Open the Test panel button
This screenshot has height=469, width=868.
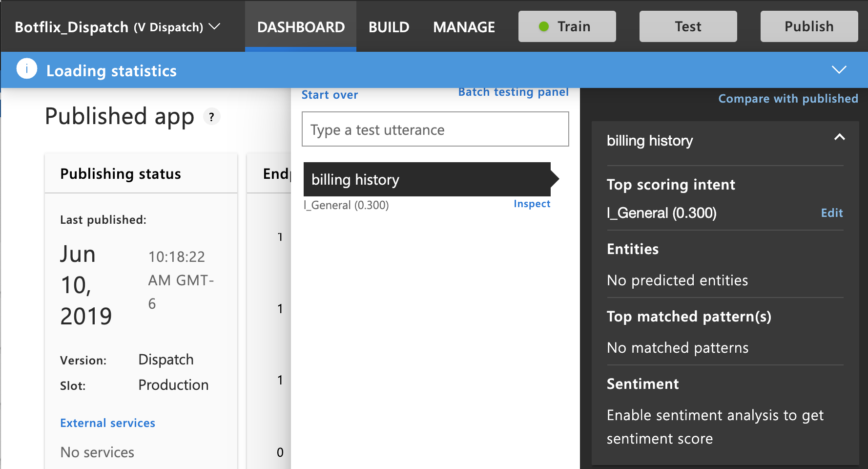point(687,26)
